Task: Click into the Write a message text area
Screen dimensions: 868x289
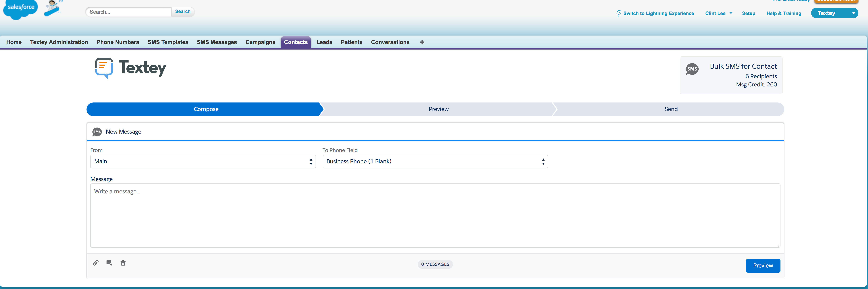Action: point(435,216)
